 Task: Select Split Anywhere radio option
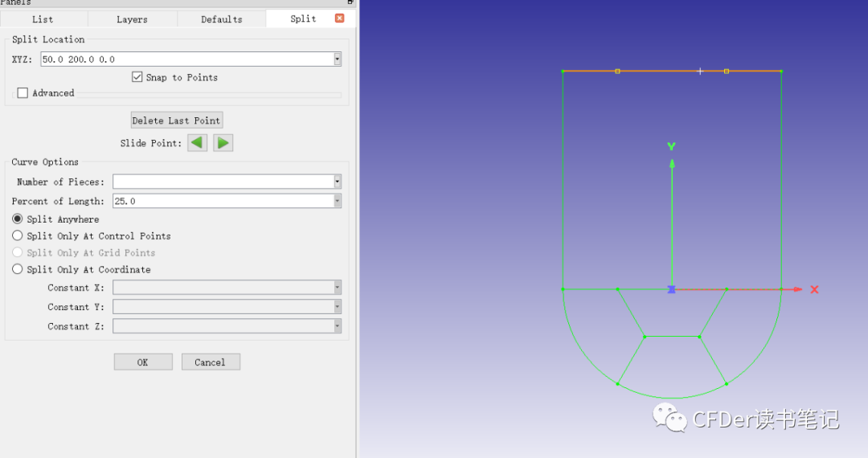click(x=18, y=219)
